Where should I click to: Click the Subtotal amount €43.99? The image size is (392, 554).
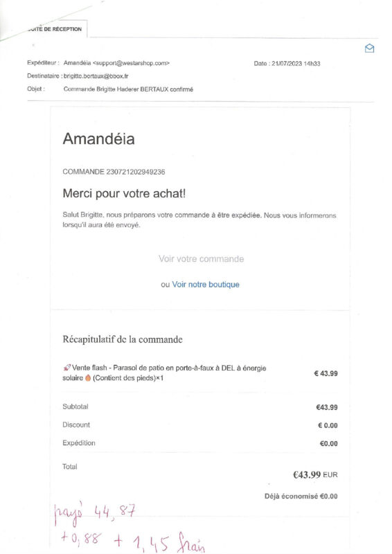coord(327,407)
